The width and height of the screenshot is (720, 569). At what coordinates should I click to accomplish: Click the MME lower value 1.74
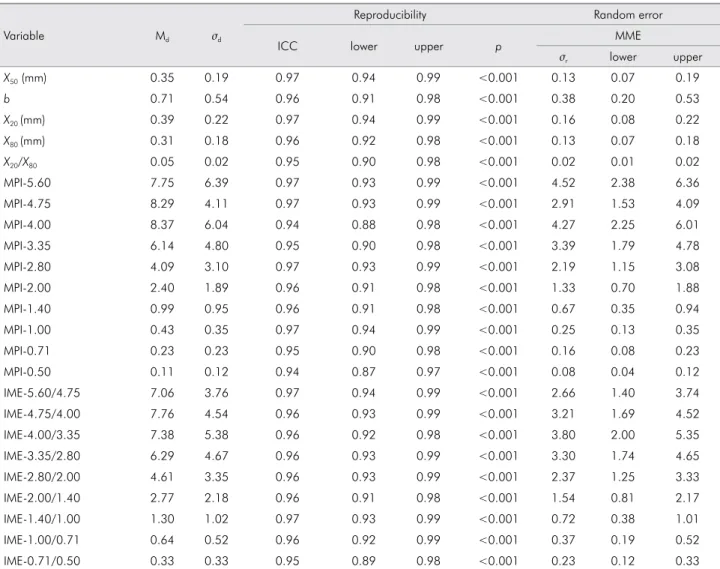[623, 456]
